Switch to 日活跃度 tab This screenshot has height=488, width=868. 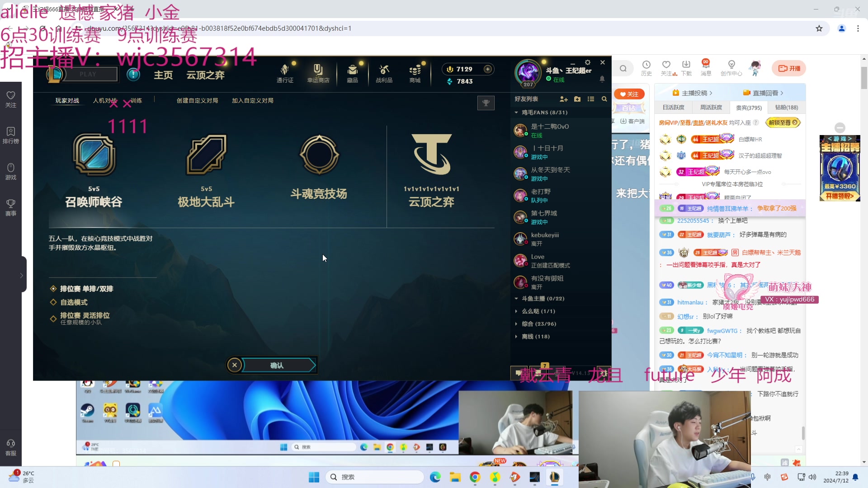click(674, 108)
